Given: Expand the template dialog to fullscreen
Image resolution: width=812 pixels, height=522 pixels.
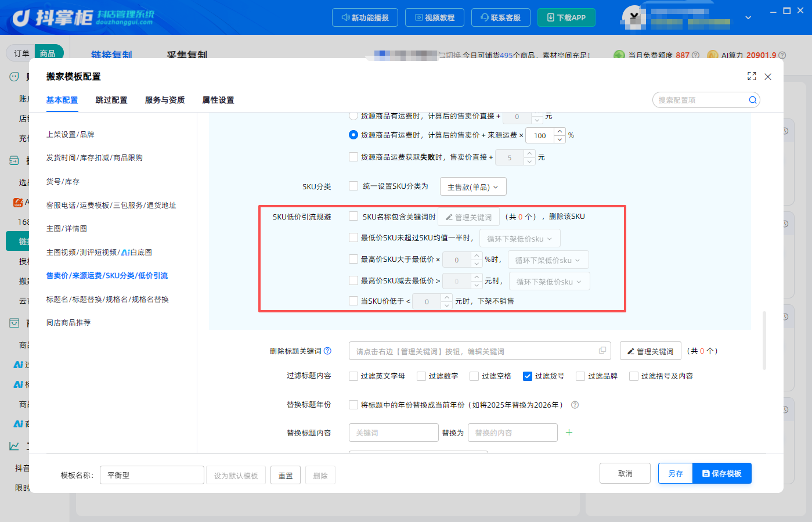Looking at the screenshot, I should pos(752,76).
